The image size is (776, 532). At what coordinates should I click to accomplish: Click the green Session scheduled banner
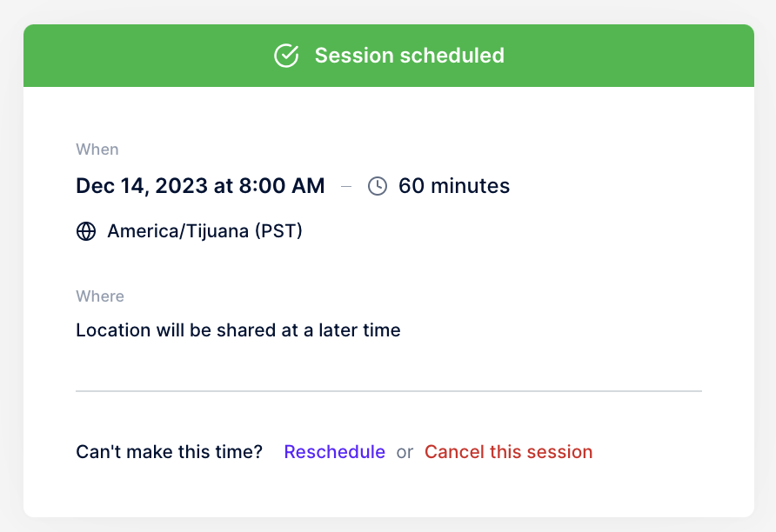(389, 56)
